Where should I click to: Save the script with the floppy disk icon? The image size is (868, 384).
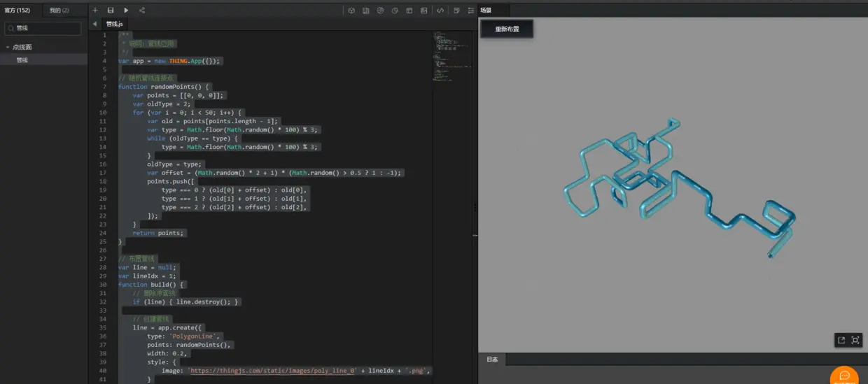pos(111,10)
